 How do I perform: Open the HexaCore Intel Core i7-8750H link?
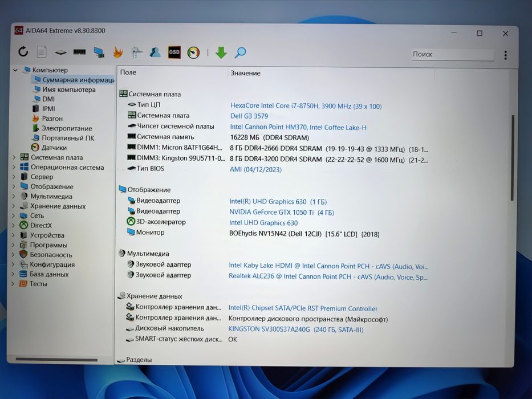[x=306, y=106]
